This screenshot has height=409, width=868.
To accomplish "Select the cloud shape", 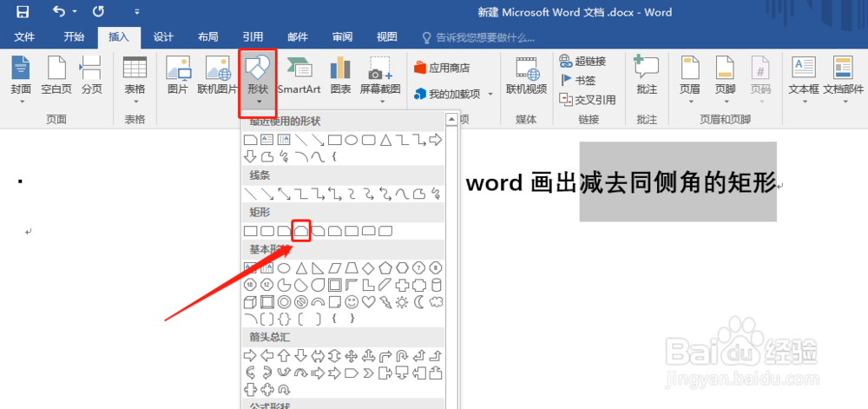I will coord(437,302).
